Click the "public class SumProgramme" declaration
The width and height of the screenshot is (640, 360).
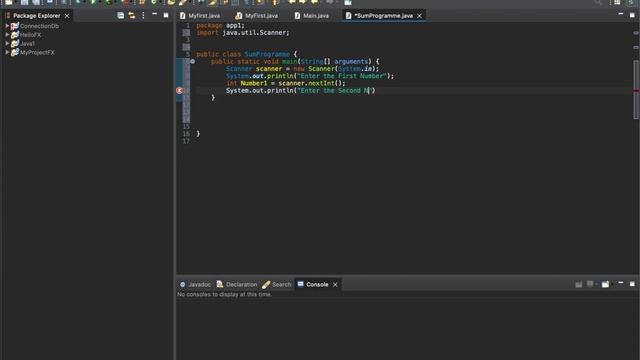(x=243, y=54)
